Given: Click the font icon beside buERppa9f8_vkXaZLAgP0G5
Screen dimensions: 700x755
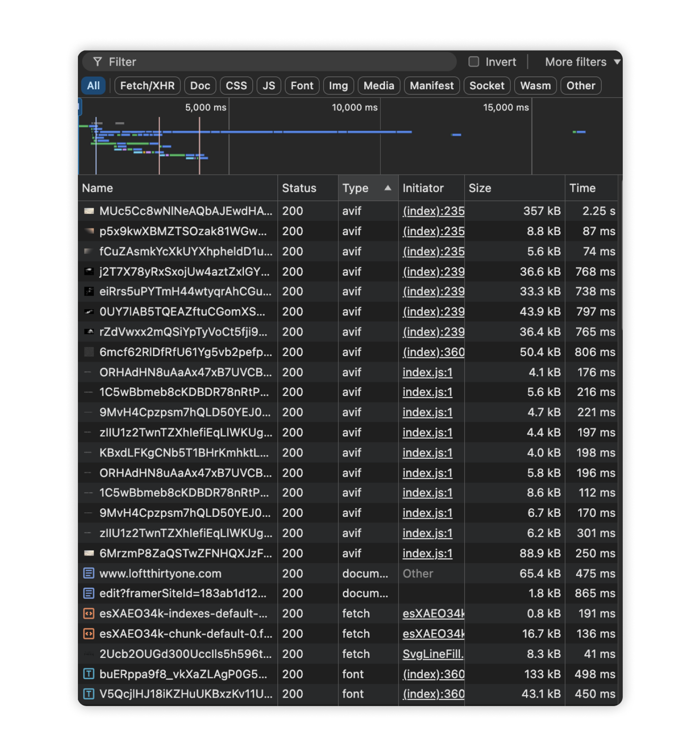Looking at the screenshot, I should [x=89, y=674].
